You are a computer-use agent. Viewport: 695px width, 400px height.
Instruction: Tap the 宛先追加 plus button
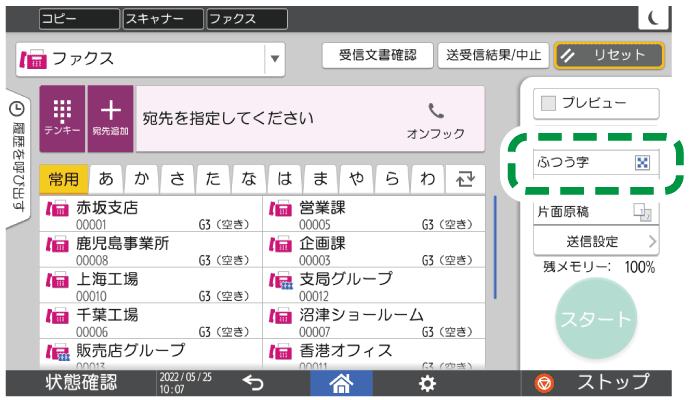click(x=110, y=118)
